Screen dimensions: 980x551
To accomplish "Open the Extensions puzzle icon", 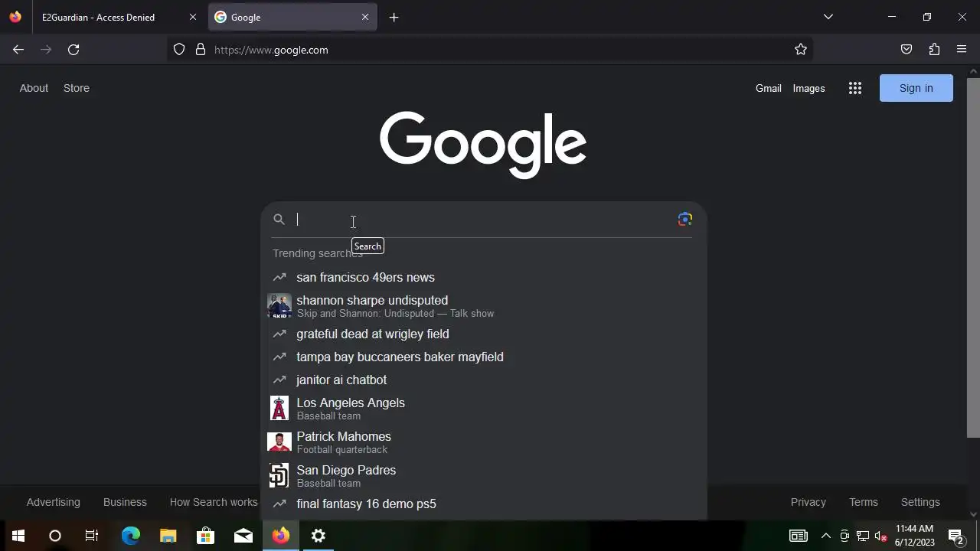I will coord(934,50).
